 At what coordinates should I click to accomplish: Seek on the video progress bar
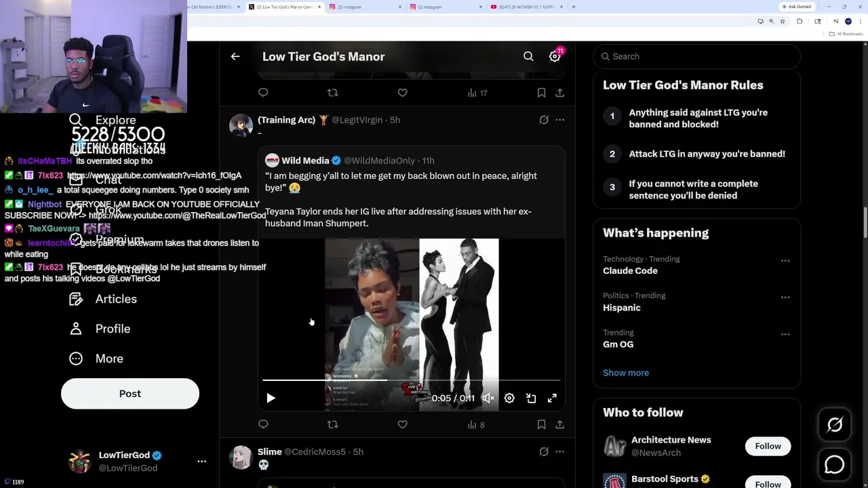tap(412, 380)
